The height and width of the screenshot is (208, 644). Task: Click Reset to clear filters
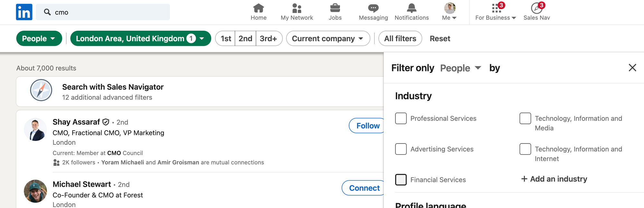pos(440,39)
